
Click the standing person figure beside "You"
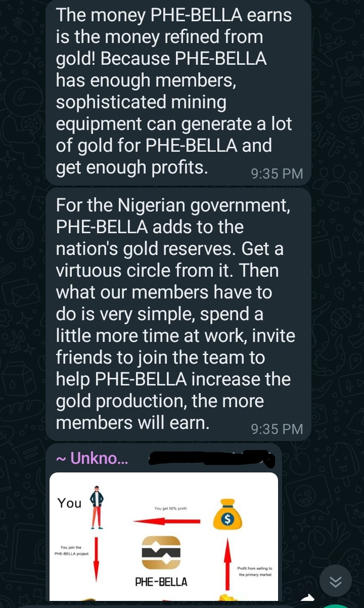pos(97,507)
